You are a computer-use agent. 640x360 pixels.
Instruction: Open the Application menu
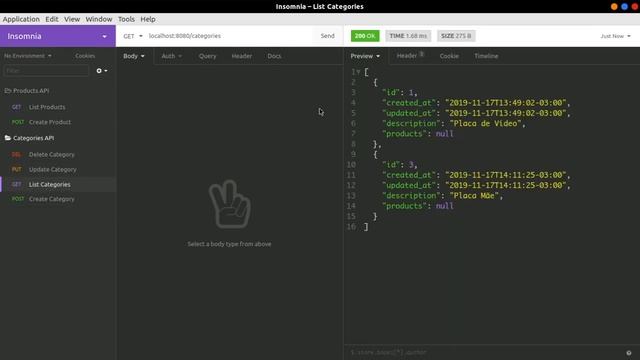21,19
